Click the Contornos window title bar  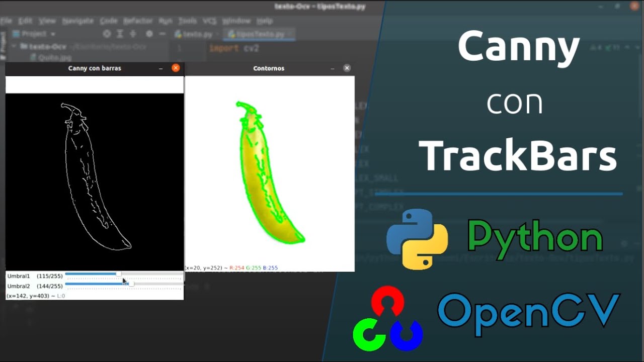click(269, 68)
